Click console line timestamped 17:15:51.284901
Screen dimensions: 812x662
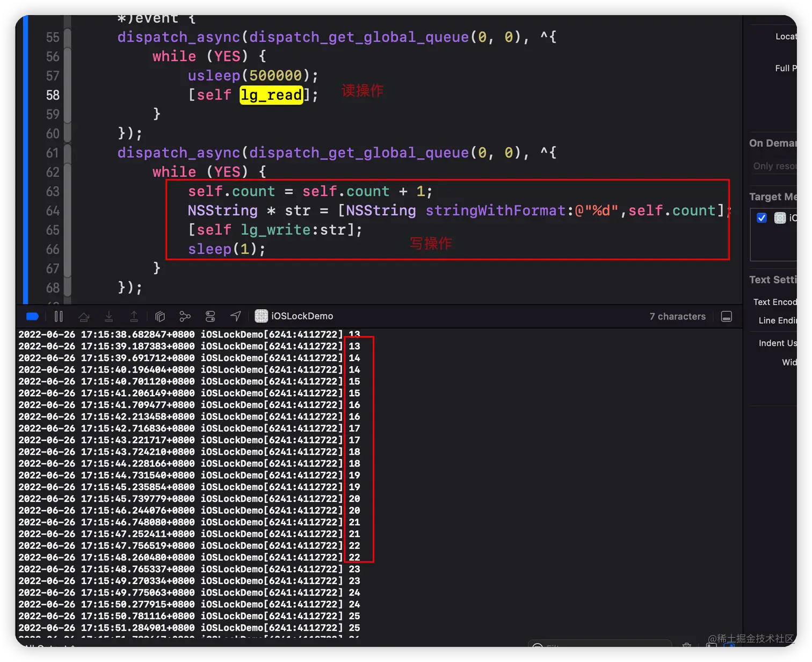tap(189, 628)
